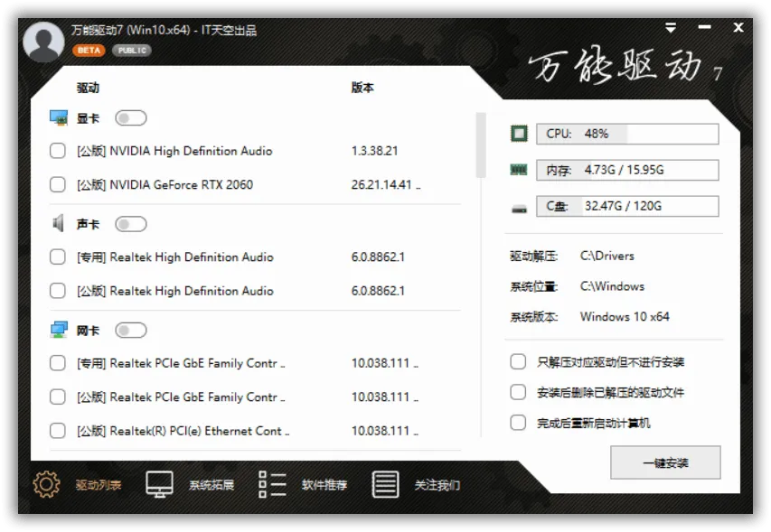Viewport: 771px width, 532px height.
Task: Check NVIDIA GeForce RTX 2060 driver
Action: tap(58, 184)
